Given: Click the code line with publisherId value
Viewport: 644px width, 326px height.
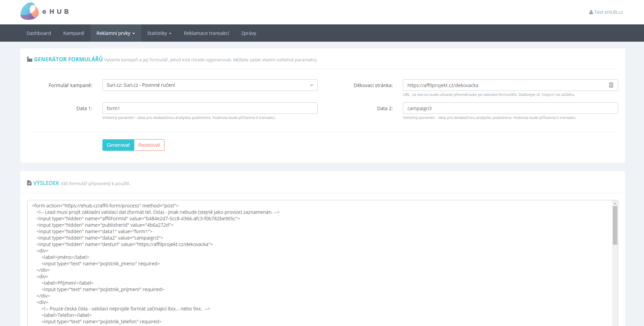Looking at the screenshot, I should (x=105, y=225).
